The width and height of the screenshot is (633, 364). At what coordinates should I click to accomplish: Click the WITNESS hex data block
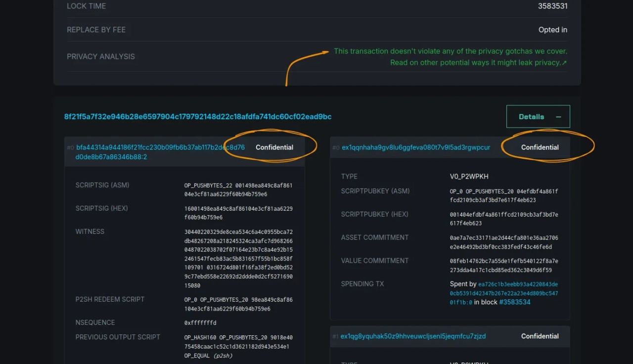pyautogui.click(x=238, y=259)
